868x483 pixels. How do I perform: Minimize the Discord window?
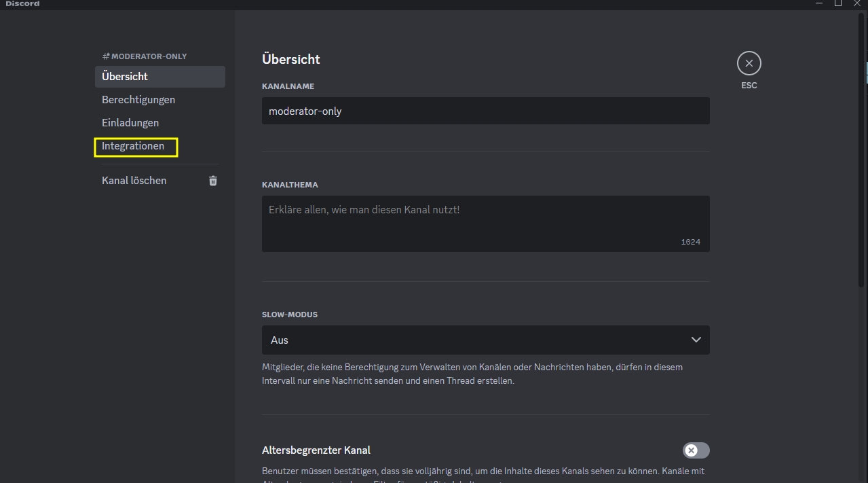point(818,3)
